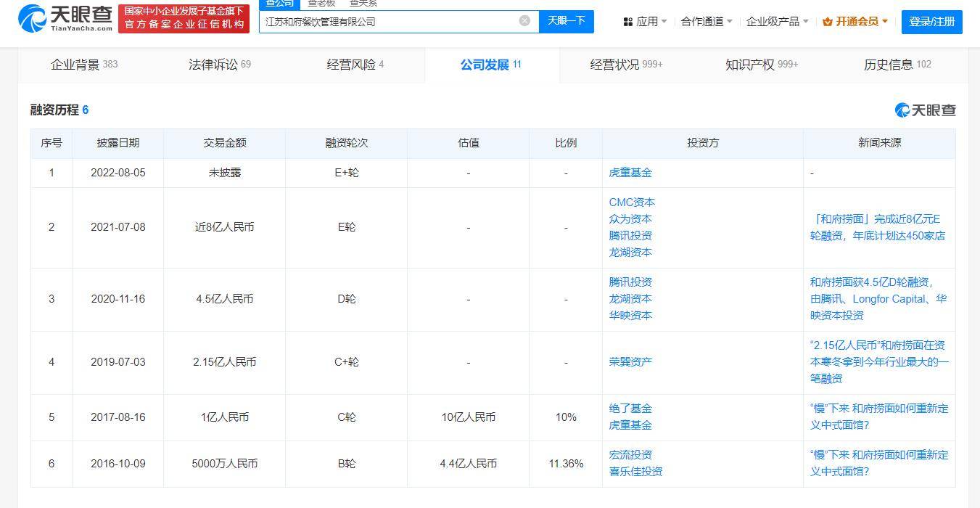Click the 登录/注册 button
This screenshot has width=980, height=508.
coord(932,22)
